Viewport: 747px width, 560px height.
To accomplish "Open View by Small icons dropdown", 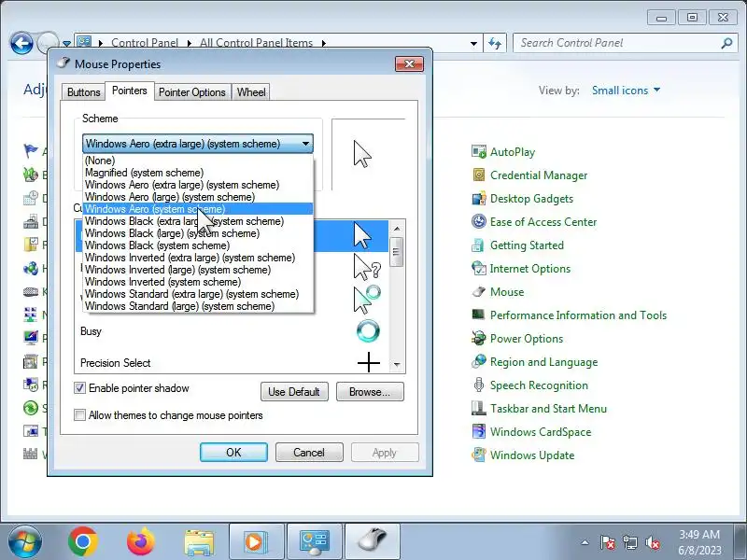I will click(x=626, y=91).
